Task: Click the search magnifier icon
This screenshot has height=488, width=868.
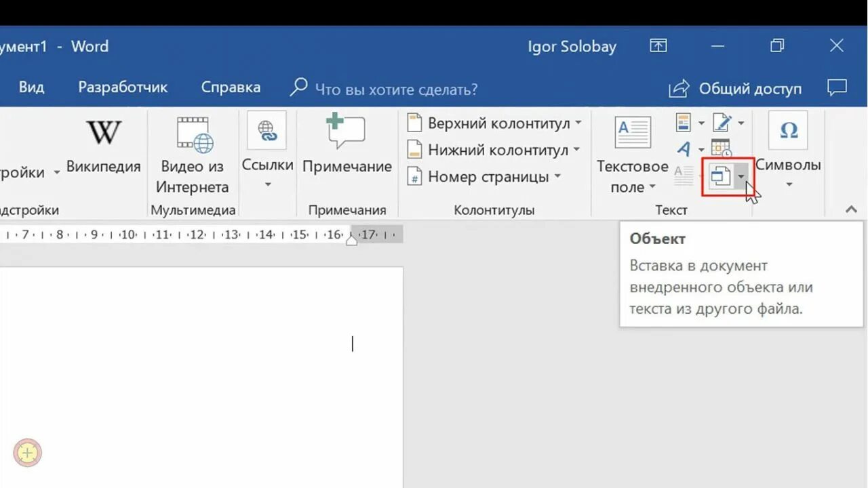Action: coord(298,87)
